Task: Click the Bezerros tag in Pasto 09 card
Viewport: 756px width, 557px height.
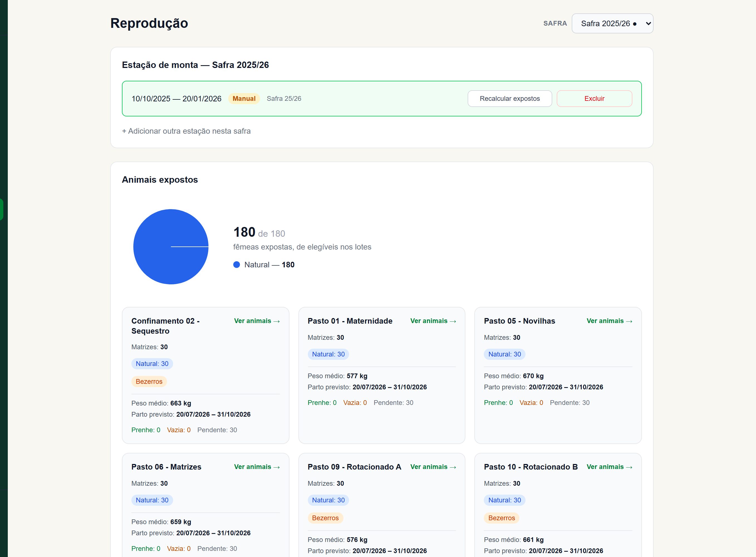Action: click(x=325, y=518)
